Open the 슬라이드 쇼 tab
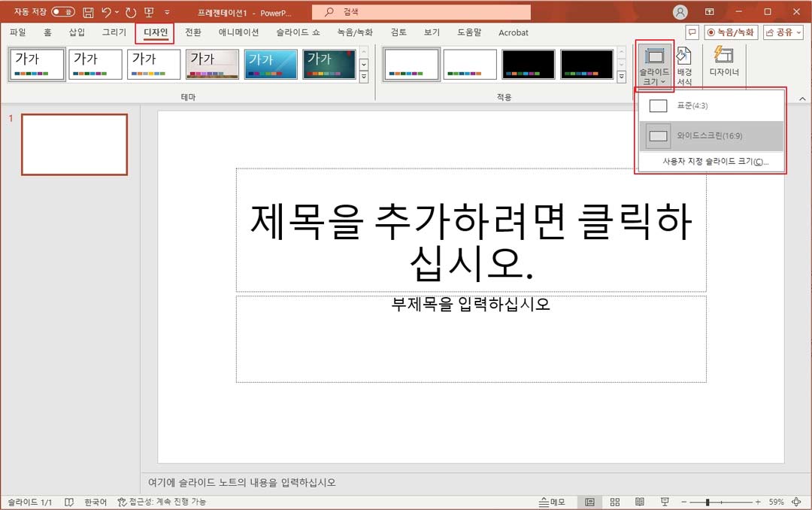This screenshot has height=510, width=812. [x=298, y=32]
